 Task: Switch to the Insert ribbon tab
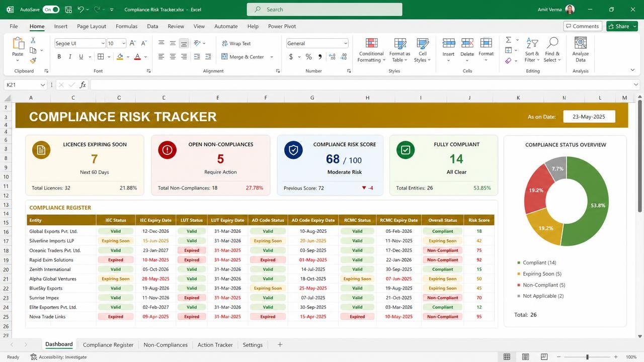(61, 26)
